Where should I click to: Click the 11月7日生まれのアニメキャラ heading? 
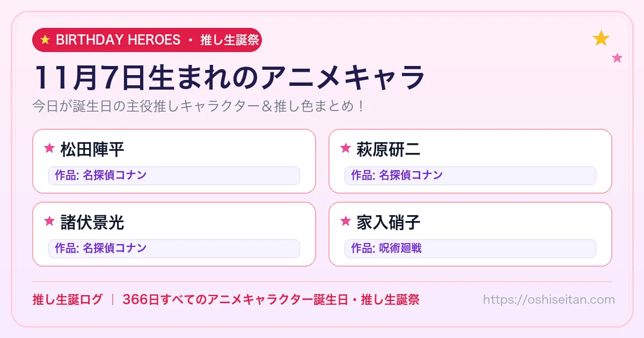pyautogui.click(x=229, y=77)
